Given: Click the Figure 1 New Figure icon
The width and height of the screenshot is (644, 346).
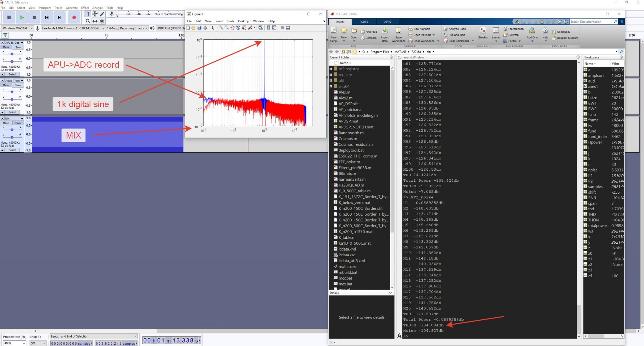Looking at the screenshot, I should point(188,28).
